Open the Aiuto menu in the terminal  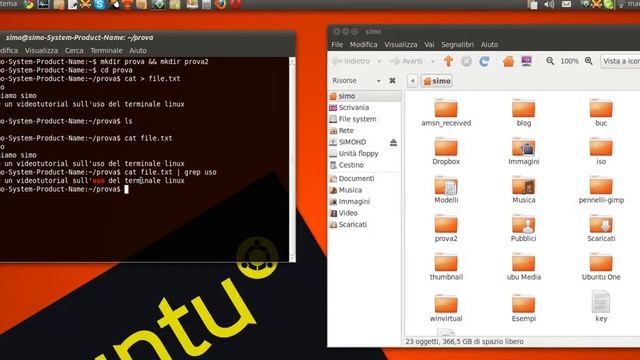coord(138,51)
